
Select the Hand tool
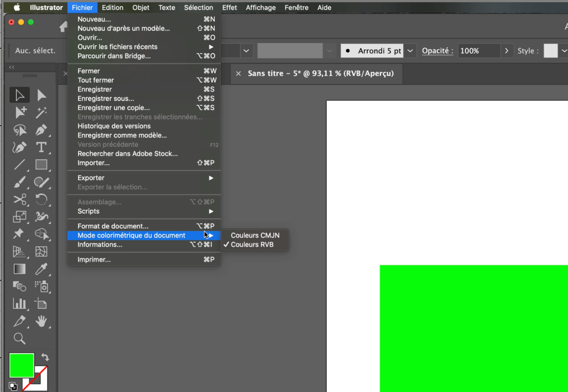pos(42,321)
